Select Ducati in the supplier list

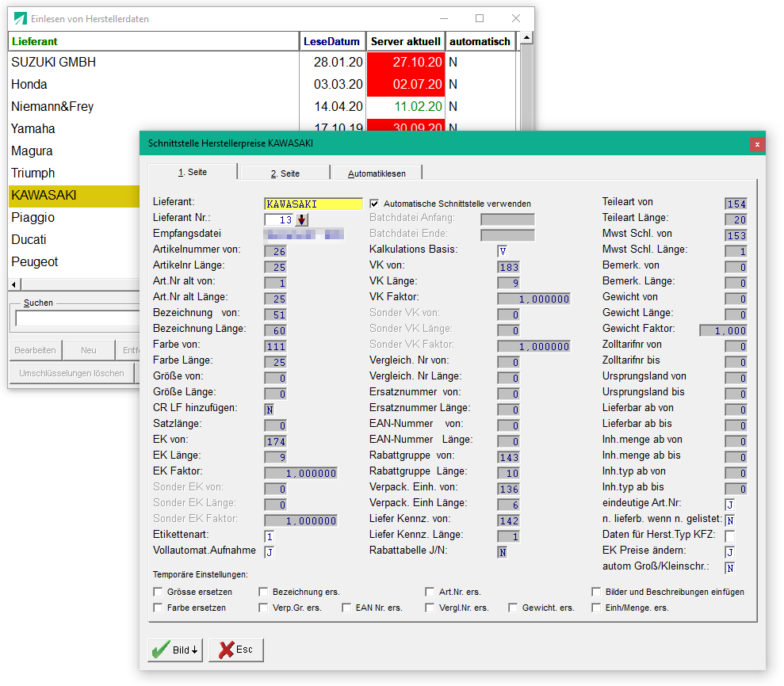[x=74, y=239]
